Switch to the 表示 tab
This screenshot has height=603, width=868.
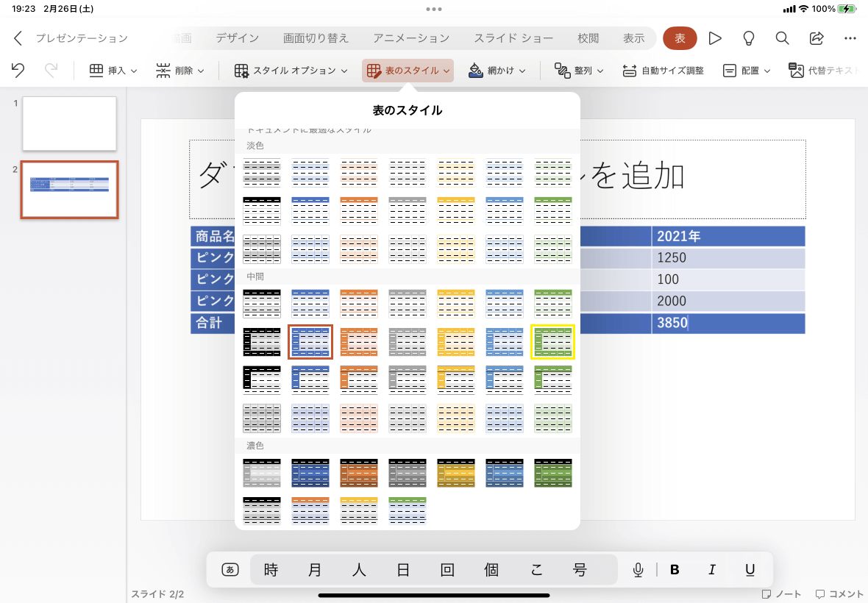point(634,38)
